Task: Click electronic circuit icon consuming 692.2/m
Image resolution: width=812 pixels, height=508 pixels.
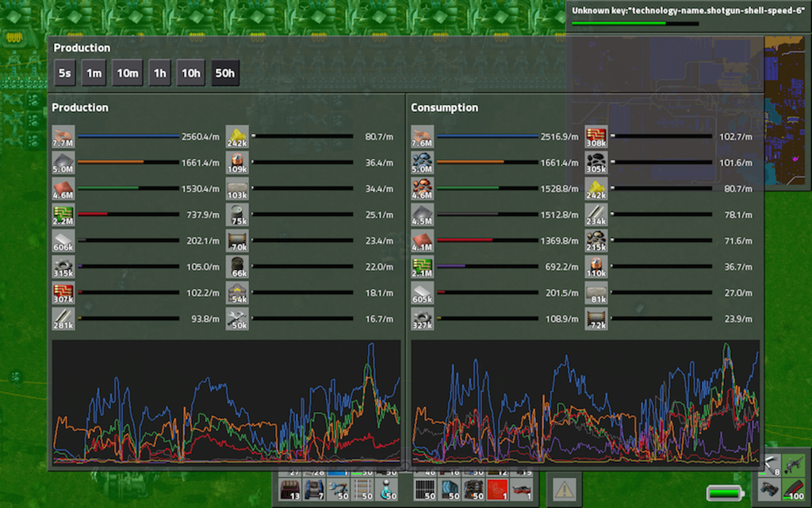Action: point(423,267)
